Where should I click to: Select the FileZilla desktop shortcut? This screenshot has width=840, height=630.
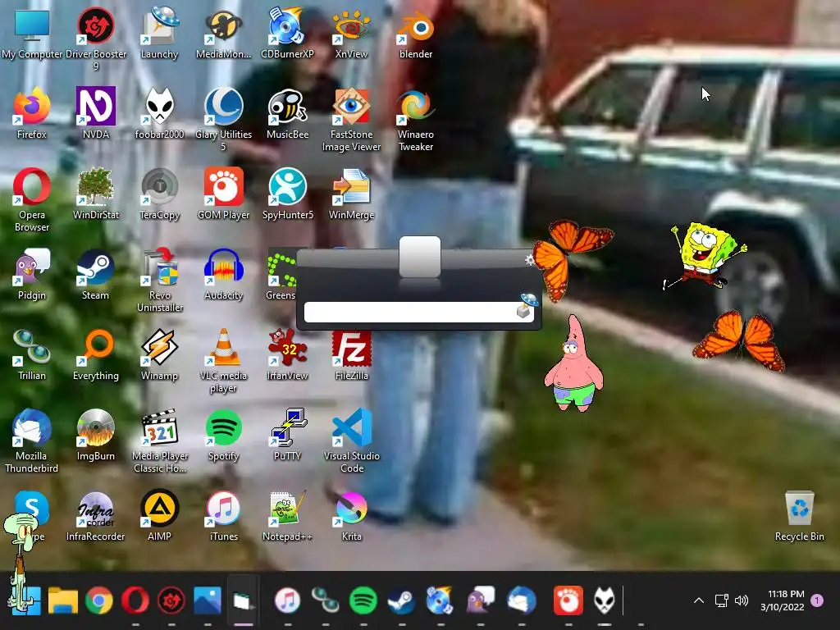(351, 354)
